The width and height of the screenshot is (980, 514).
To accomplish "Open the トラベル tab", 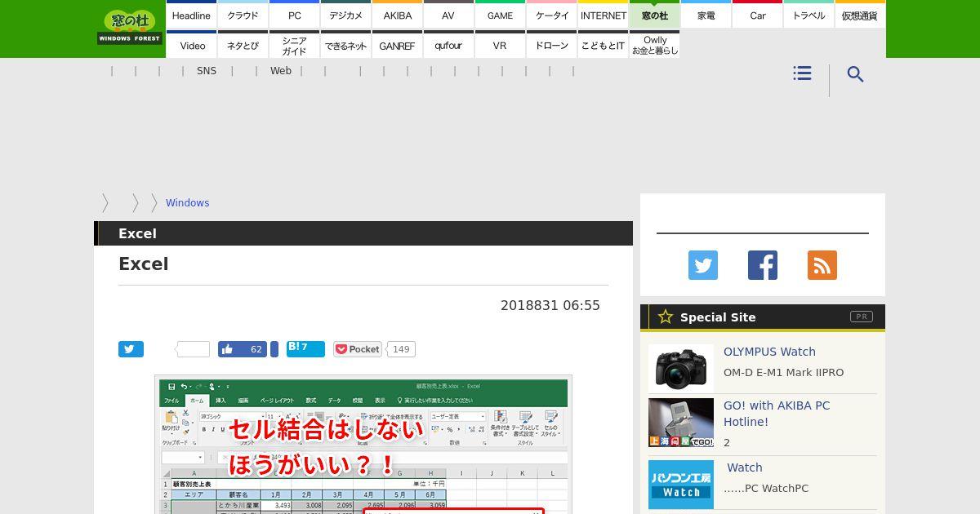I will pos(809,15).
